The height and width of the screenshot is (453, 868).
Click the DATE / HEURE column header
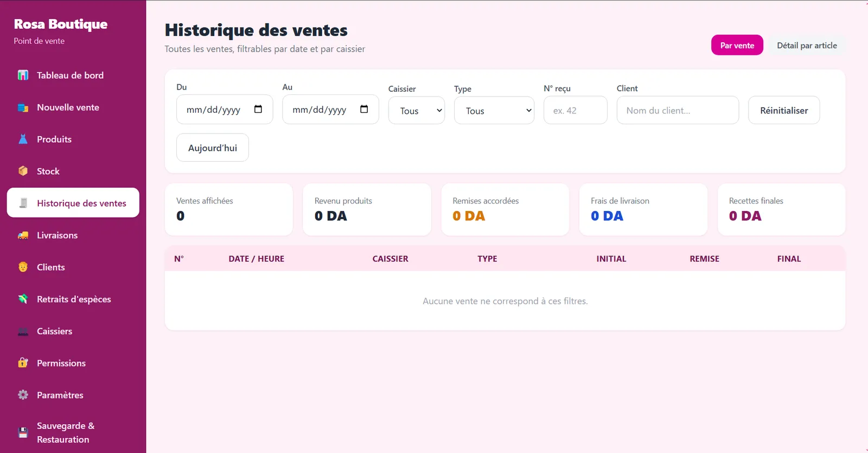pyautogui.click(x=257, y=259)
